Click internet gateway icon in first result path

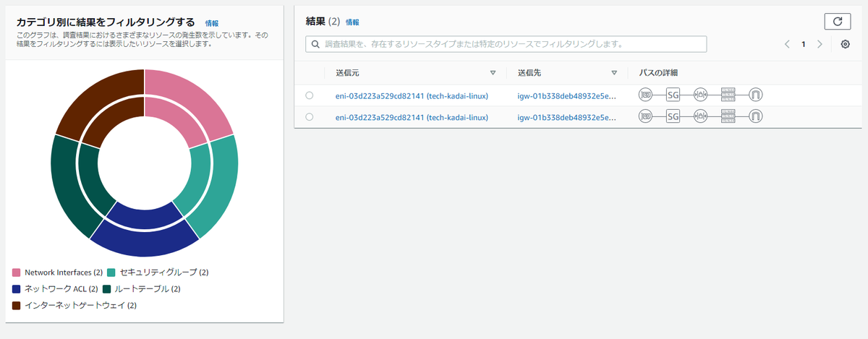[756, 95]
